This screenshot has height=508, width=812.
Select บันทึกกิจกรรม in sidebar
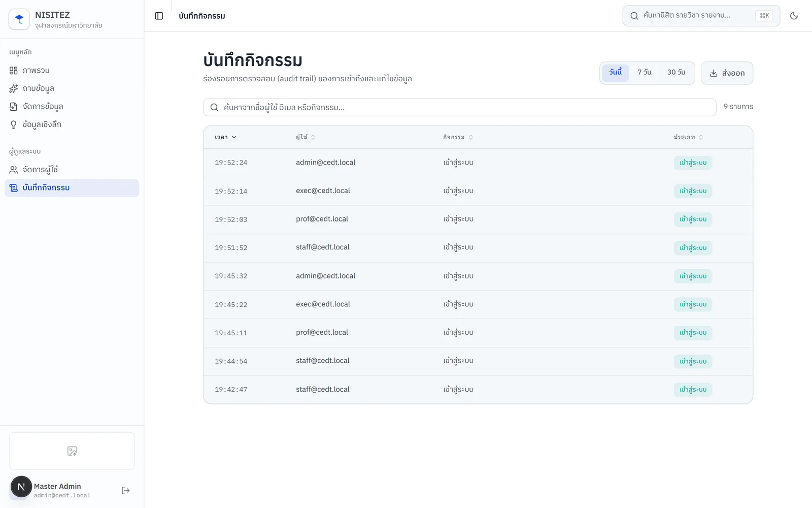(72, 187)
